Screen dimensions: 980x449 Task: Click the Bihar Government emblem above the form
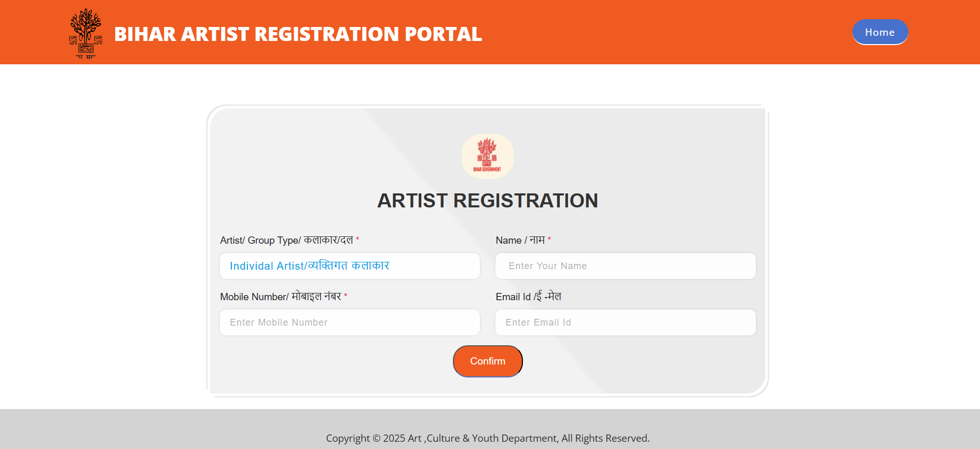pyautogui.click(x=488, y=156)
